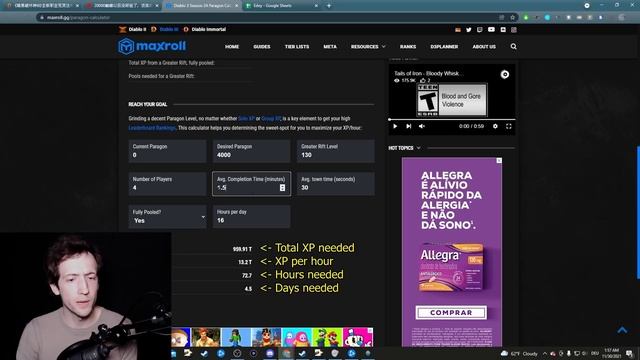This screenshot has height=360, width=640.
Task: Bookmark this page with the star icon
Action: (513, 18)
